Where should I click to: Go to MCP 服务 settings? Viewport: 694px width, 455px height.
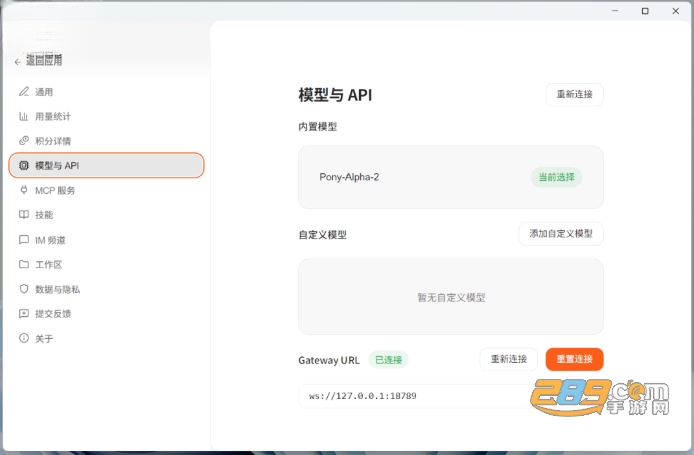pos(106,190)
